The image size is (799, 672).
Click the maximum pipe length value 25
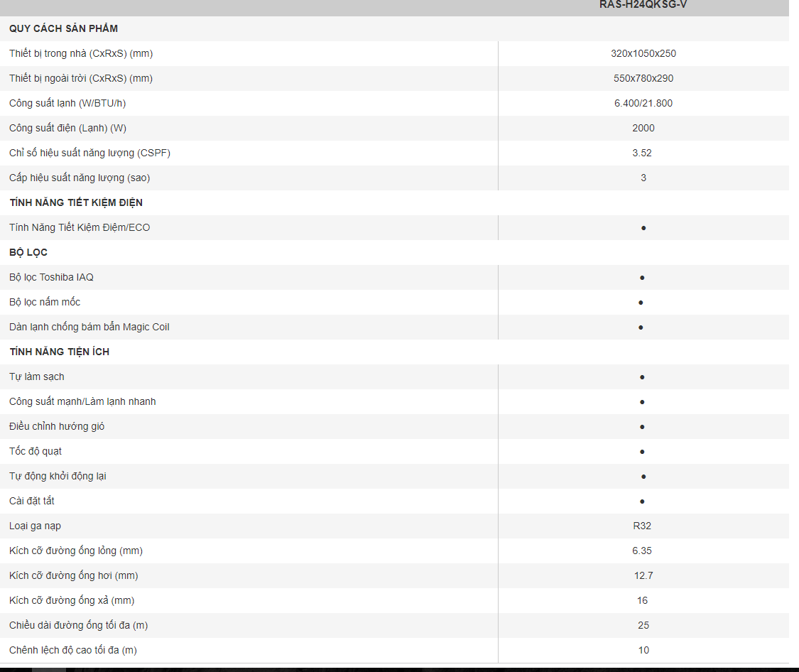643,625
